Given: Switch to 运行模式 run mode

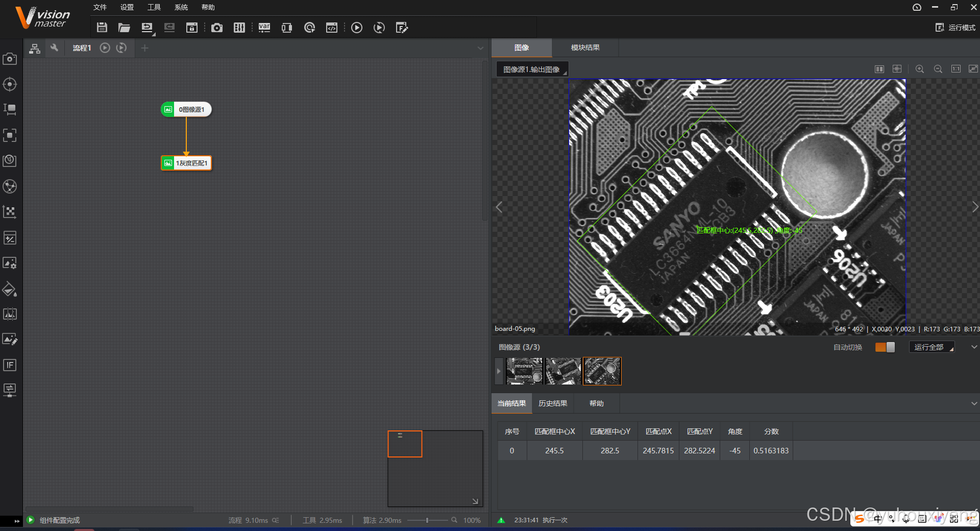Looking at the screenshot, I should [x=955, y=28].
